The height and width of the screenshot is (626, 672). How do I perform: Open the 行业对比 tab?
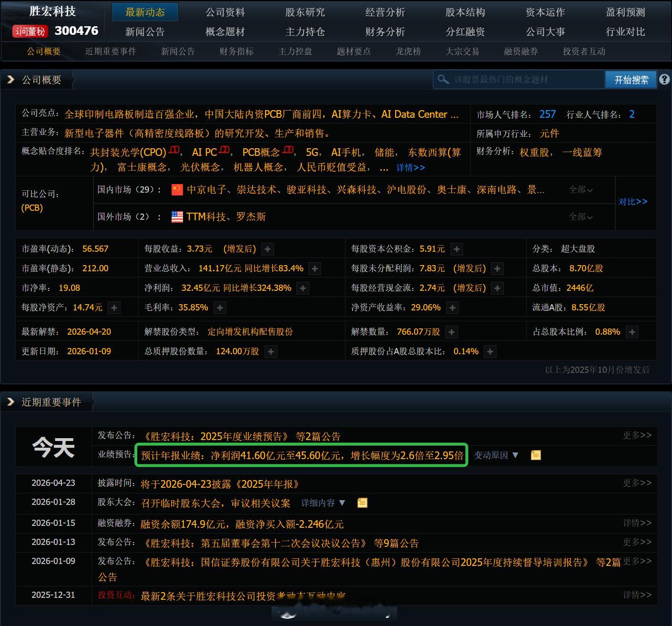click(625, 32)
